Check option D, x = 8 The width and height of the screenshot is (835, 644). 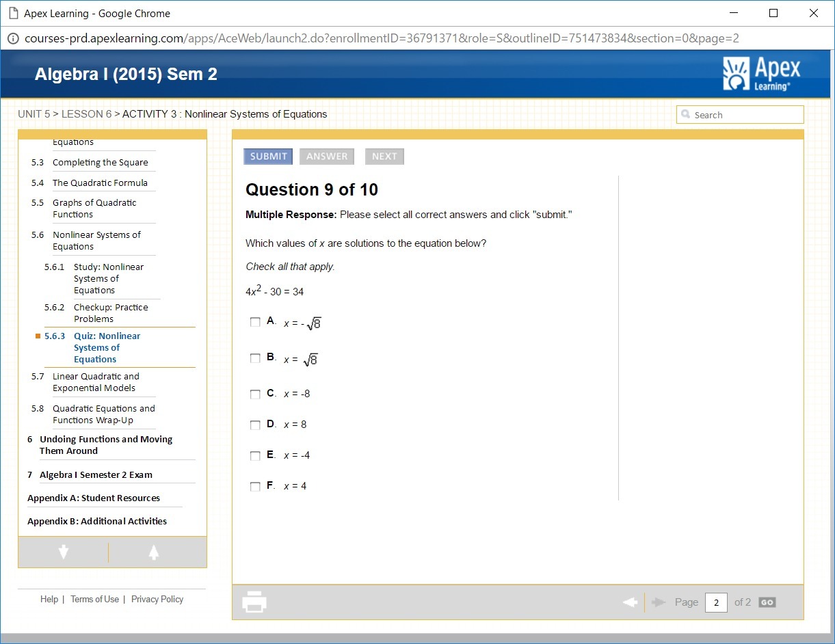(255, 425)
